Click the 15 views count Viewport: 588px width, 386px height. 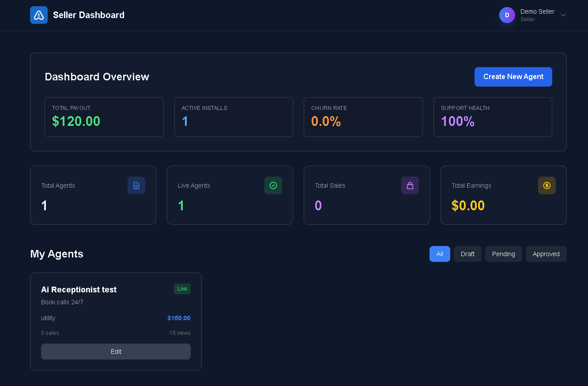pos(180,333)
